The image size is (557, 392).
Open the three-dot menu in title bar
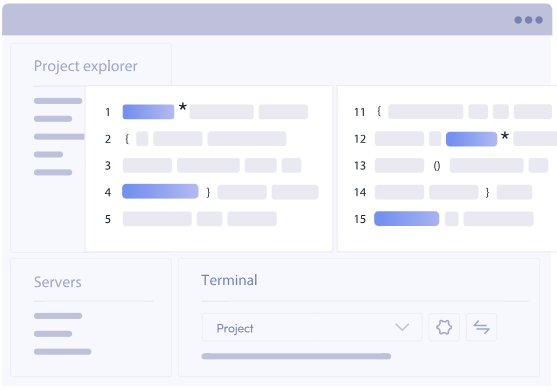pyautogui.click(x=528, y=20)
